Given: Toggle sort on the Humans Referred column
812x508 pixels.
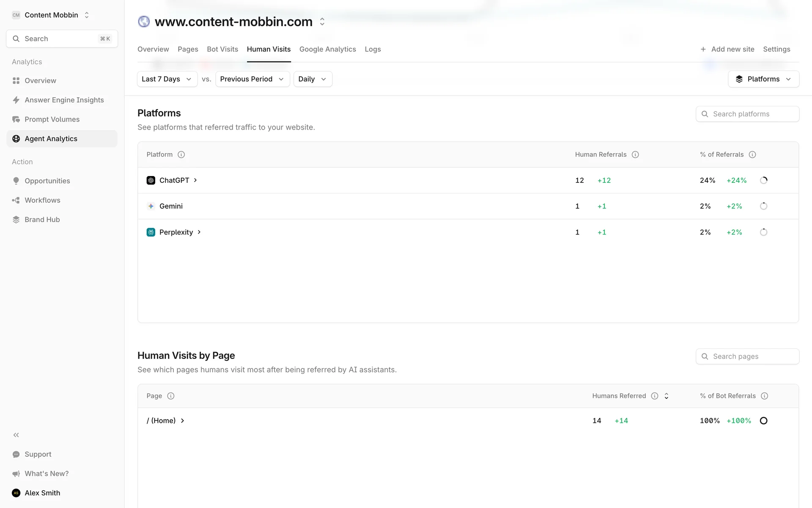Looking at the screenshot, I should click(667, 396).
